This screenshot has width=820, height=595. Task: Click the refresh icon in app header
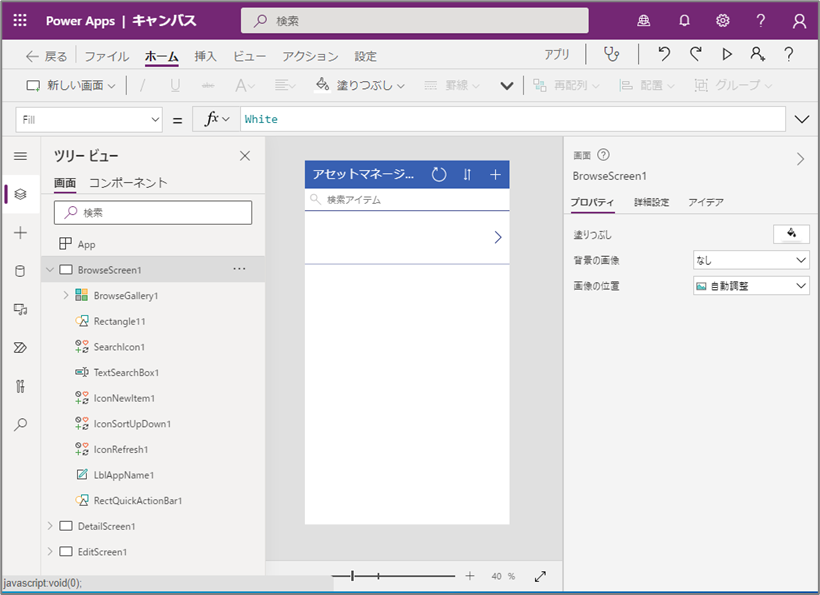click(x=439, y=175)
